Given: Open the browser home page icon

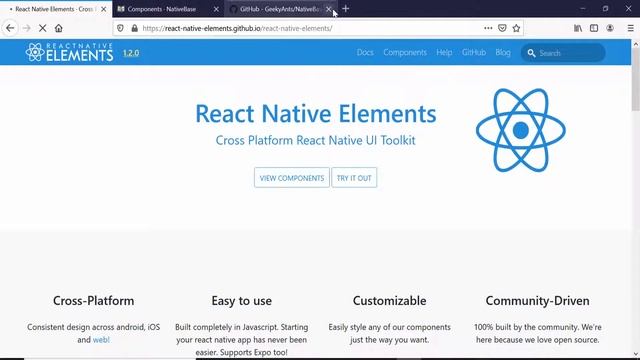Looking at the screenshot, I should pyautogui.click(x=59, y=28).
